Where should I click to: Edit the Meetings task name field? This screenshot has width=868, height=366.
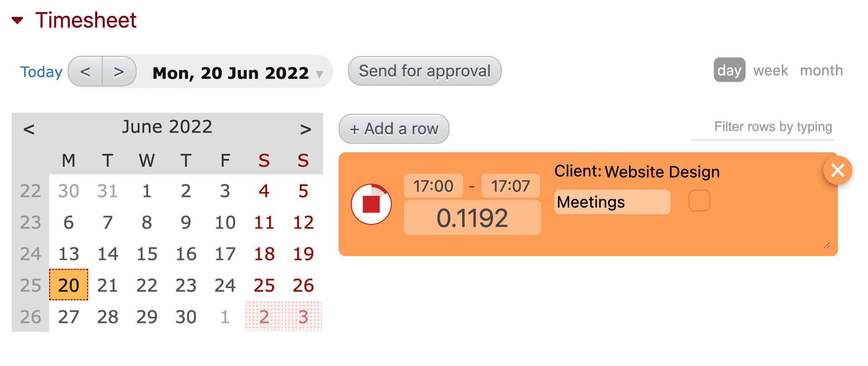pos(612,202)
